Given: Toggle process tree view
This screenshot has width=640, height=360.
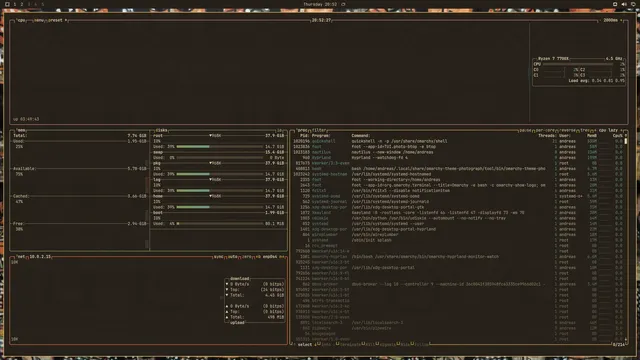Looking at the screenshot, I should pos(585,130).
